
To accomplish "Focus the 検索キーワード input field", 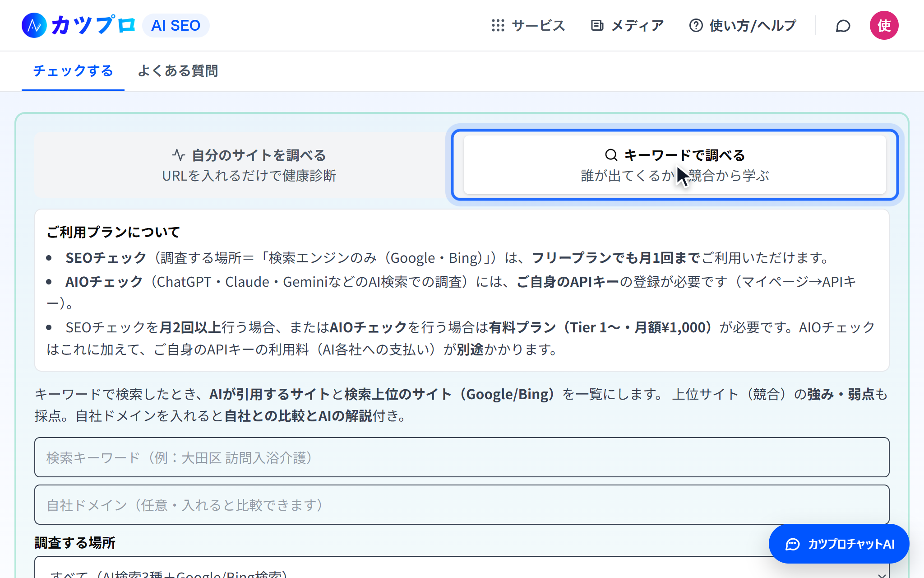I will 462,457.
